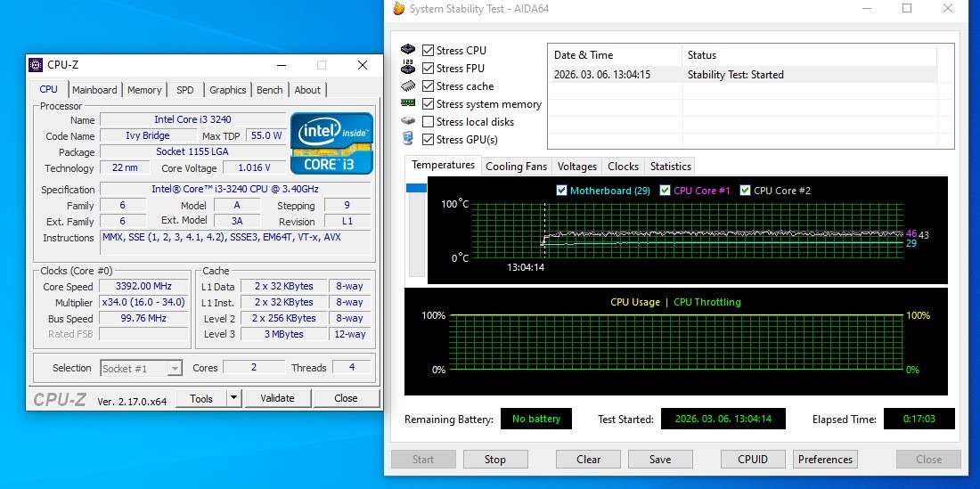
Task: Open the Memory tab in CPU-Z
Action: click(144, 90)
